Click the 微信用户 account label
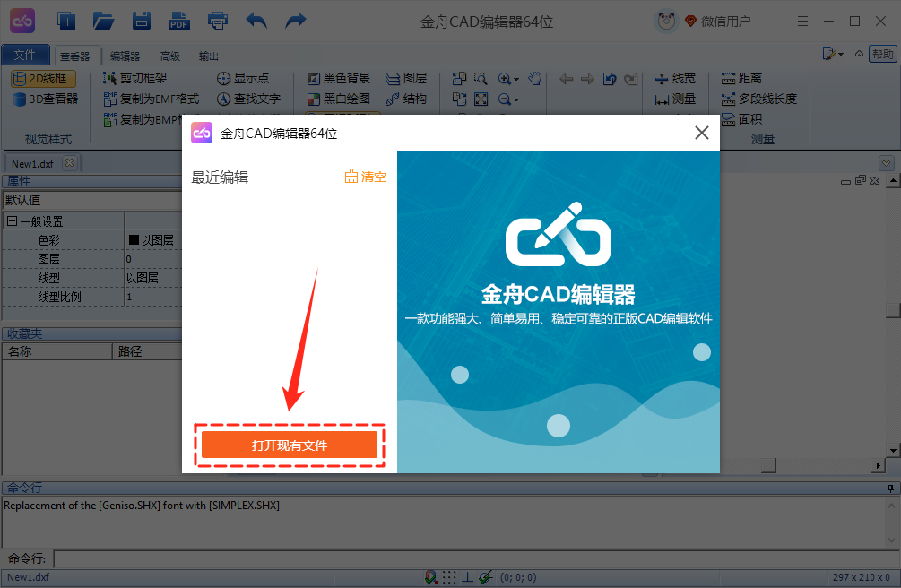The width and height of the screenshot is (901, 588). (x=726, y=22)
